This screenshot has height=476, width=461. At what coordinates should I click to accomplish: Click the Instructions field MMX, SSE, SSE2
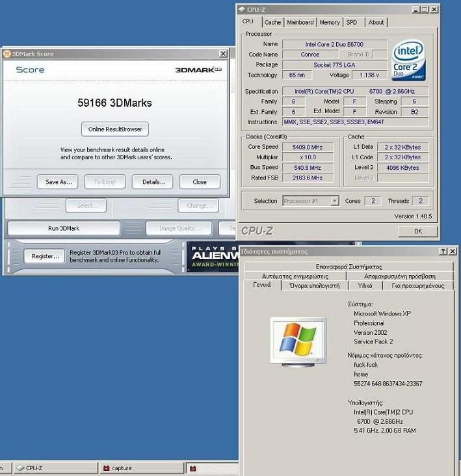coord(356,122)
